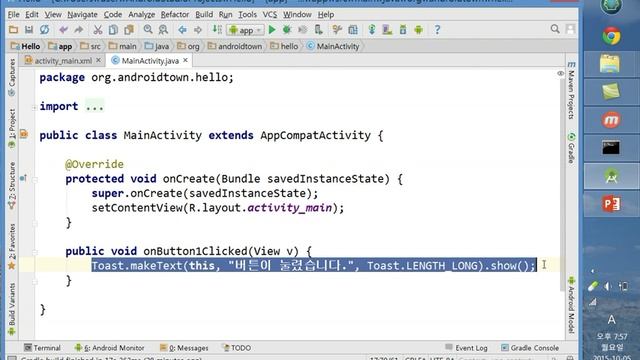The width and height of the screenshot is (640, 360).
Task: Click the Replace icon beside the Find icon
Action: click(x=163, y=30)
